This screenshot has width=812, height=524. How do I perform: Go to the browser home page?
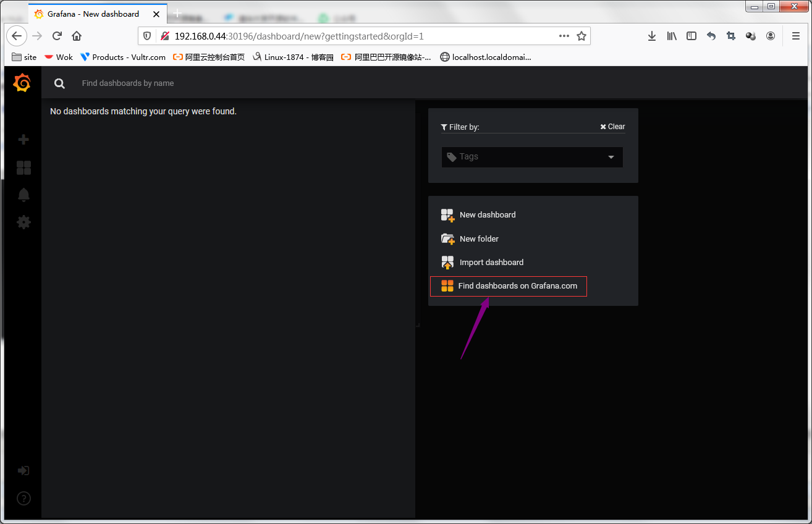click(77, 36)
